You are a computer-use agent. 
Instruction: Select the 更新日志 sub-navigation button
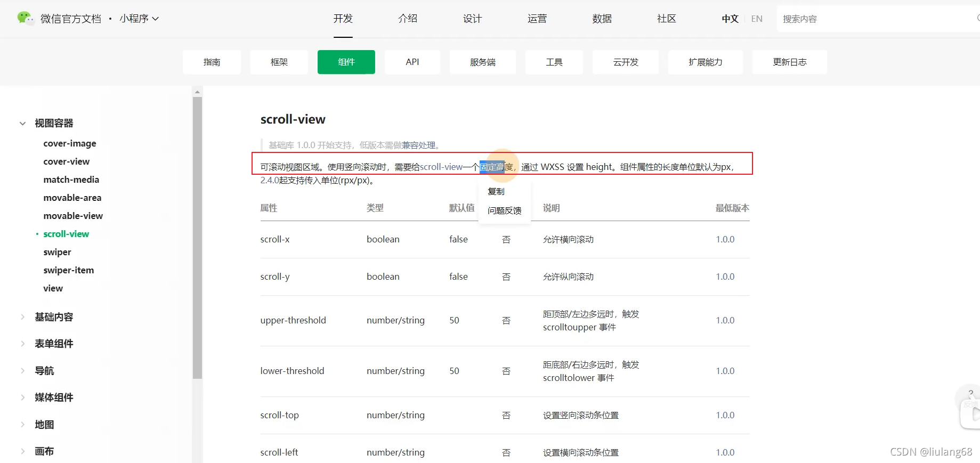pyautogui.click(x=790, y=62)
